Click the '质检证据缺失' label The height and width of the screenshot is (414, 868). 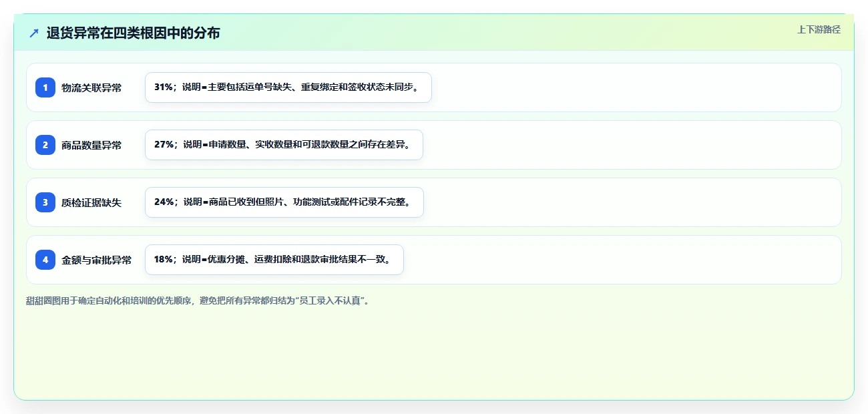point(91,202)
